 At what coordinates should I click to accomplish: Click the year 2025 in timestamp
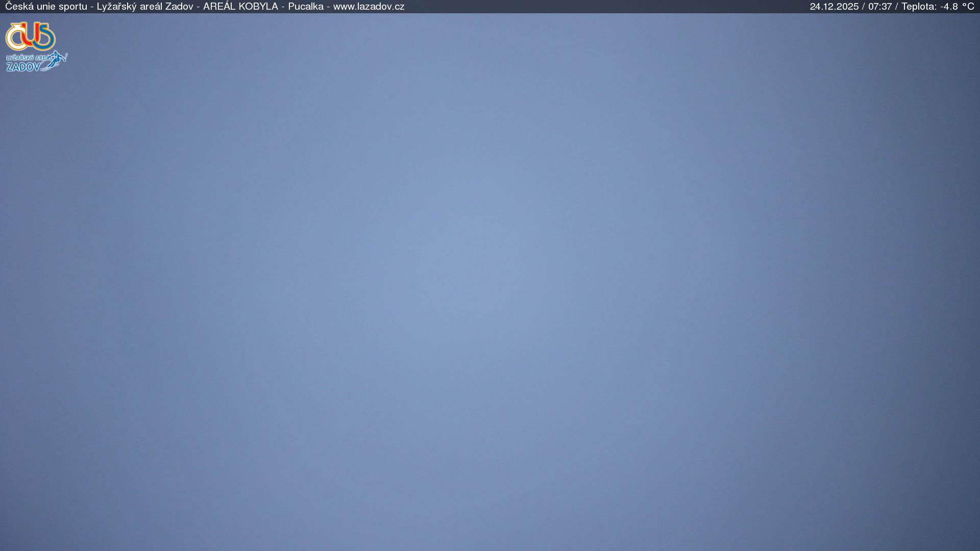(847, 7)
